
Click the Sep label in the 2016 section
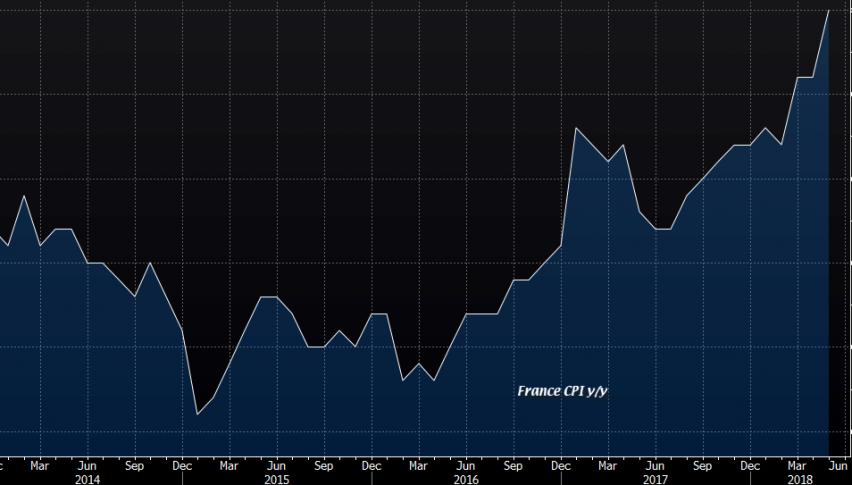pyautogui.click(x=513, y=466)
